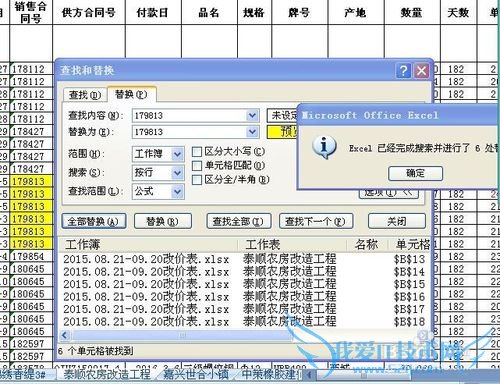This screenshot has width=500, height=384.
Task: Confirm the message box with 确定
Action: (x=416, y=173)
